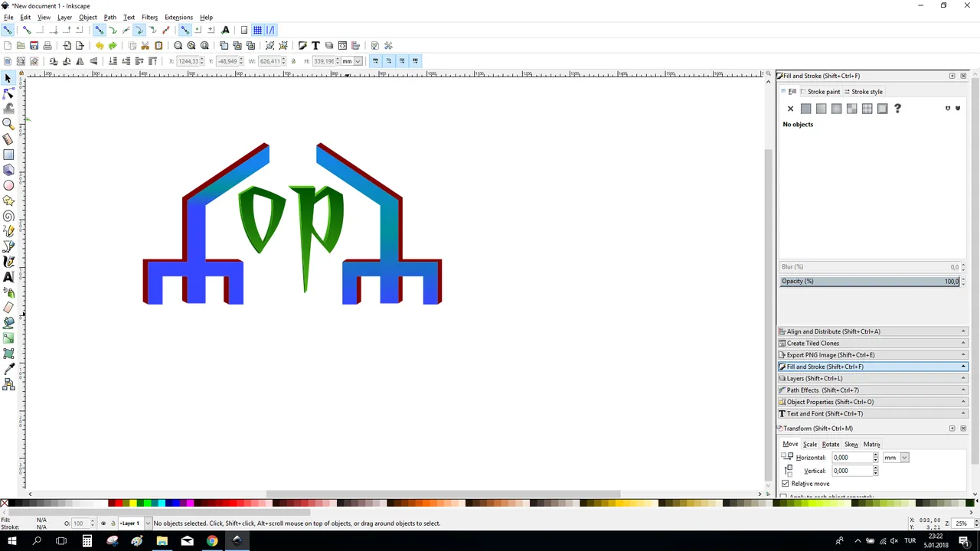Image resolution: width=980 pixels, height=551 pixels.
Task: Toggle the grid snapping button
Action: tap(257, 30)
